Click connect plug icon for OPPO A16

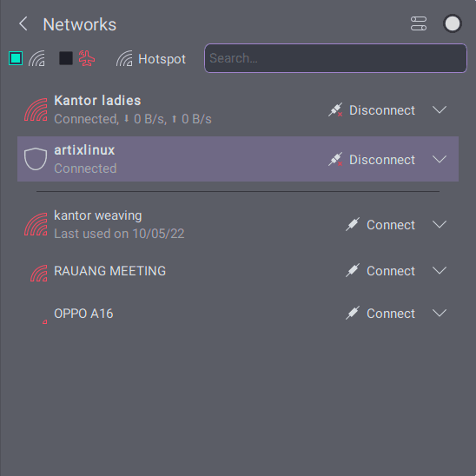pos(353,314)
